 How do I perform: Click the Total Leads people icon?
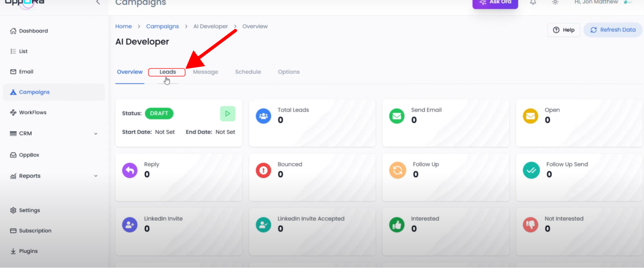(x=263, y=116)
